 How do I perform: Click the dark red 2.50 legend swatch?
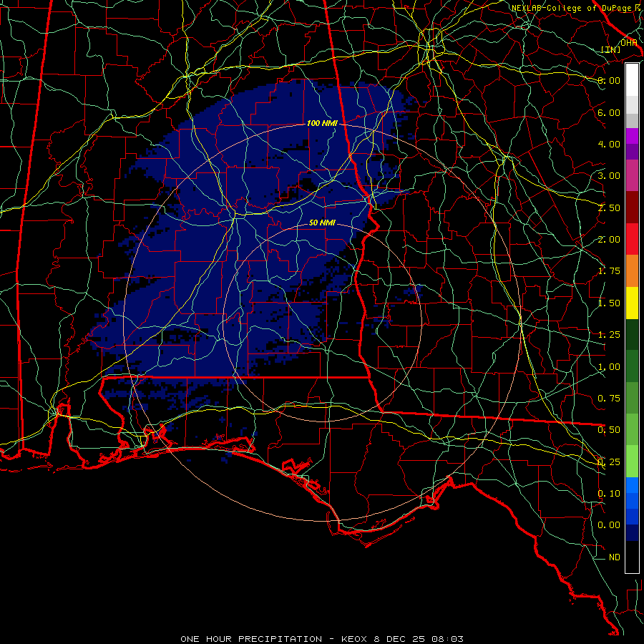coord(632,208)
